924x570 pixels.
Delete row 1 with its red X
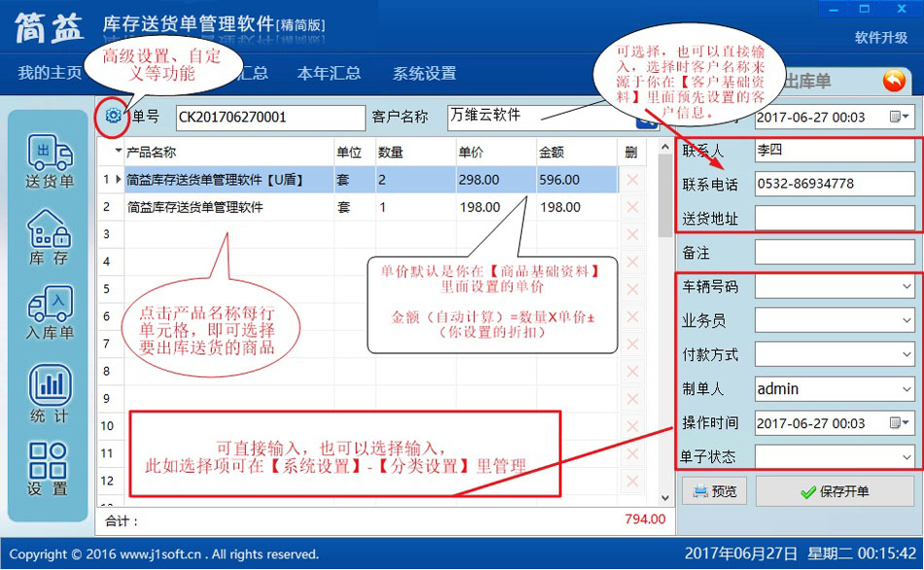(632, 180)
